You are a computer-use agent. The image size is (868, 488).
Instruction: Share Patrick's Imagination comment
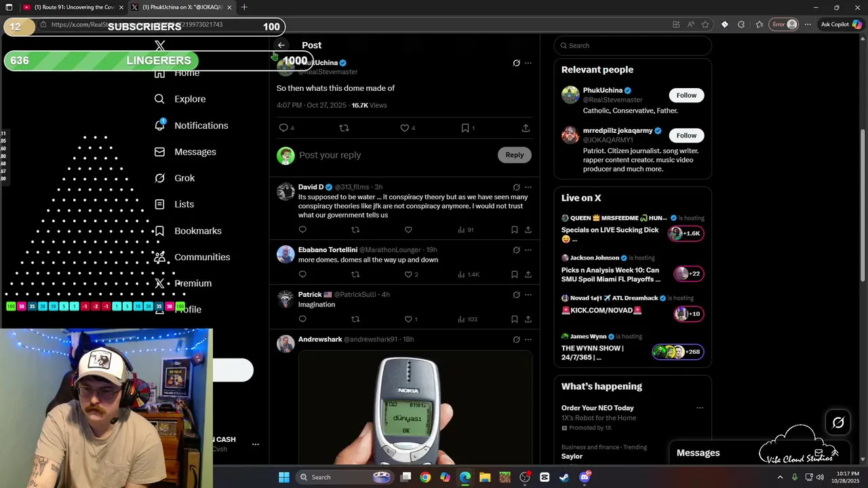528,319
